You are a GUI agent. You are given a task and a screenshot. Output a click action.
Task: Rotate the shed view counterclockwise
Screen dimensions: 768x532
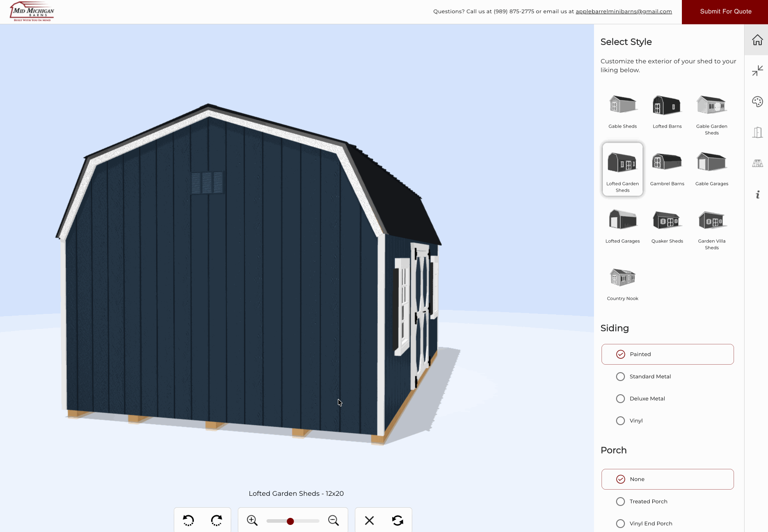[189, 521]
